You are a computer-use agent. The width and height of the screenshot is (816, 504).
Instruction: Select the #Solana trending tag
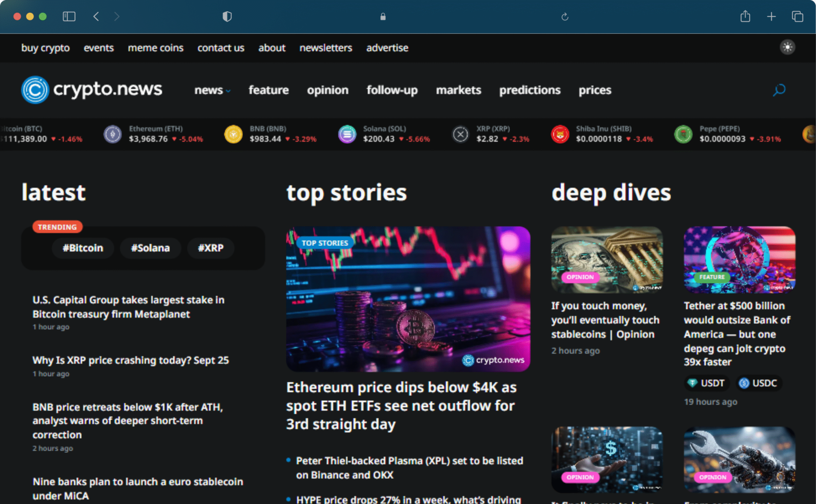click(150, 248)
